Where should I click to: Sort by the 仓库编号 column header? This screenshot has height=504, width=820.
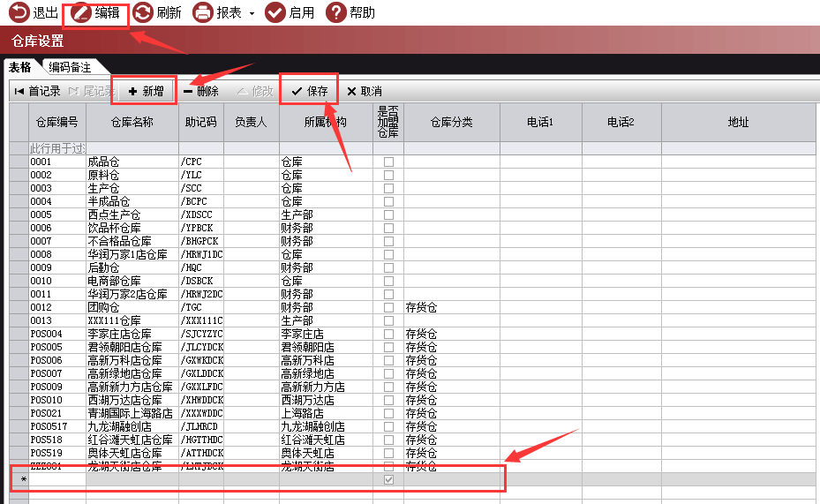pos(57,123)
